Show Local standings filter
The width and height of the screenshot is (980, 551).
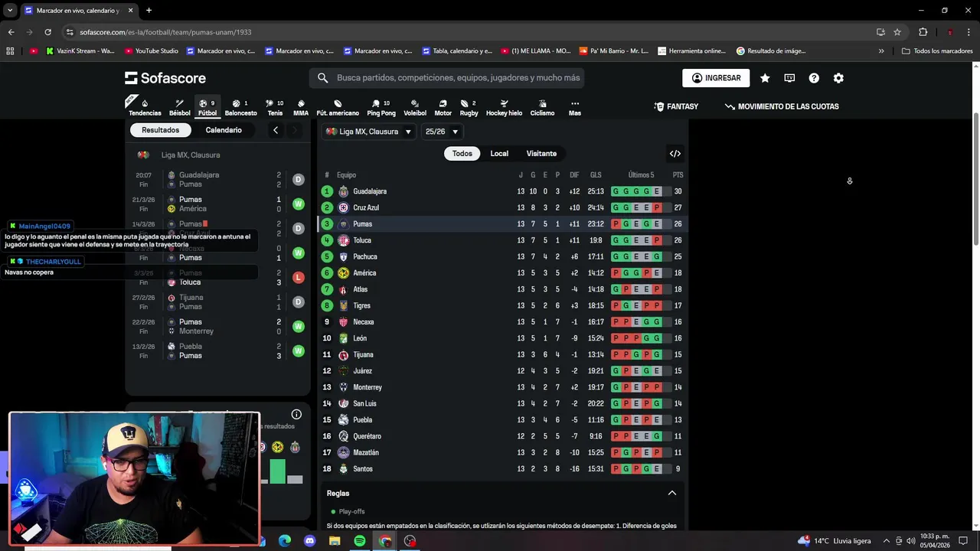pyautogui.click(x=499, y=154)
